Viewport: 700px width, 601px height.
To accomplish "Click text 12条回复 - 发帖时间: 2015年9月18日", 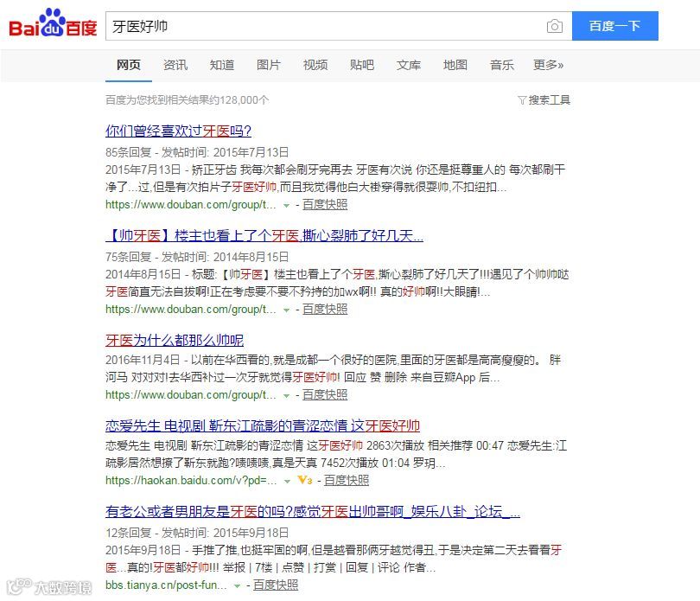I will click(x=197, y=533).
